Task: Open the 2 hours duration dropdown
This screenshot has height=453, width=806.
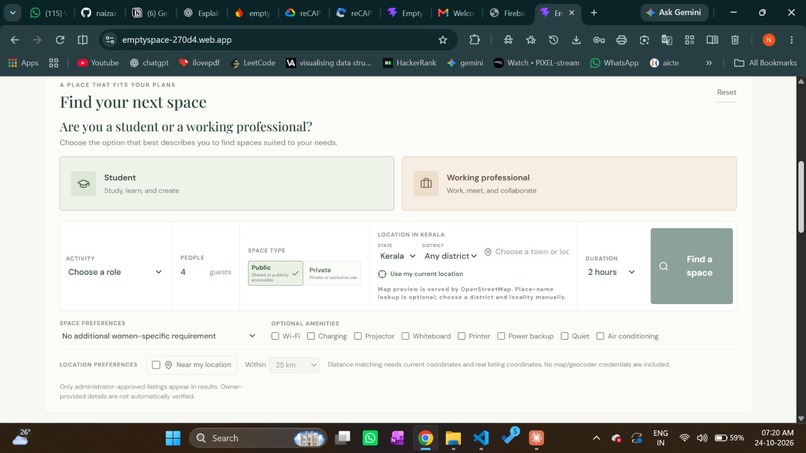Action: pyautogui.click(x=611, y=272)
